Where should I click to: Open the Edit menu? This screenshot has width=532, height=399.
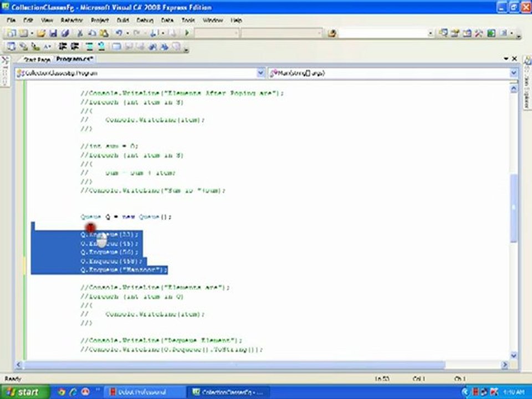click(28, 21)
